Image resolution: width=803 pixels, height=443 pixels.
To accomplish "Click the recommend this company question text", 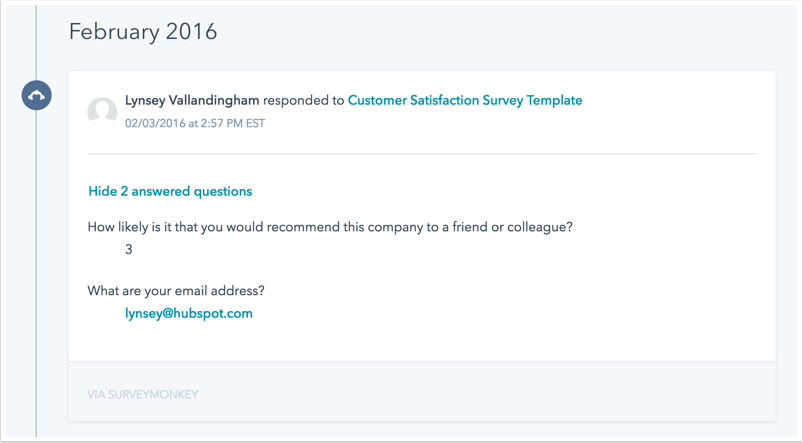I will point(330,227).
